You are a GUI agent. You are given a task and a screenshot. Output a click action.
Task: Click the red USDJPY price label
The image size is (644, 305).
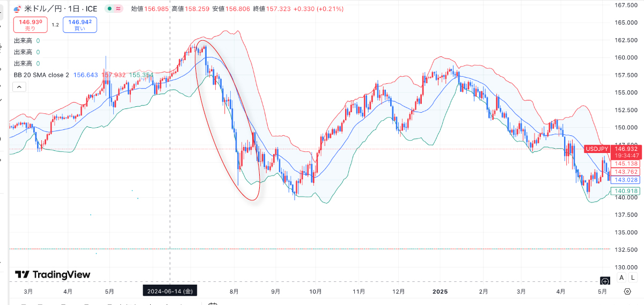coord(597,149)
